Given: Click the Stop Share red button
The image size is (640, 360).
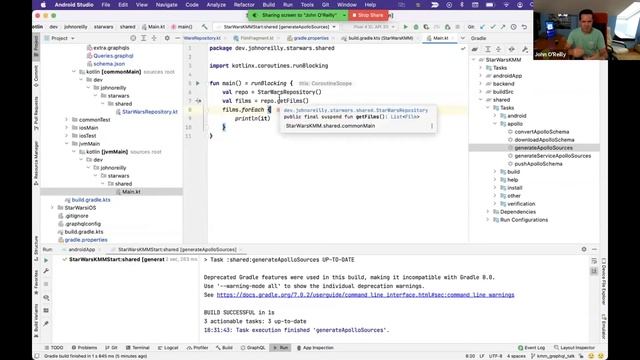Looking at the screenshot, I should click(368, 15).
